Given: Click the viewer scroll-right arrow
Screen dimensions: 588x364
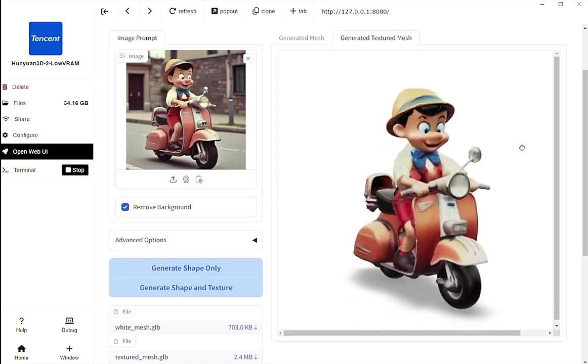Looking at the screenshot, I should click(550, 333).
